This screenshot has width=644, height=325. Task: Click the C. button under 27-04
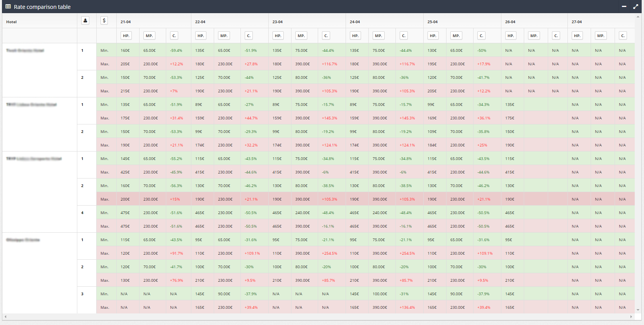point(623,36)
